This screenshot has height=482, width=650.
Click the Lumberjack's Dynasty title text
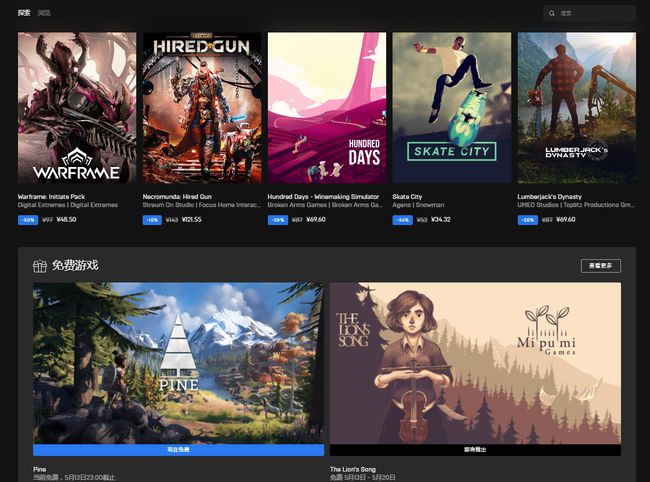click(549, 196)
